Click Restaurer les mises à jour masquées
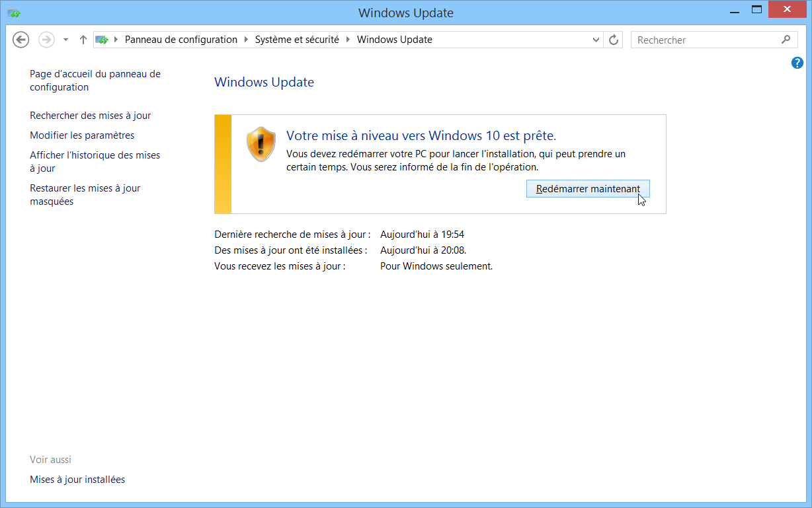 [85, 195]
